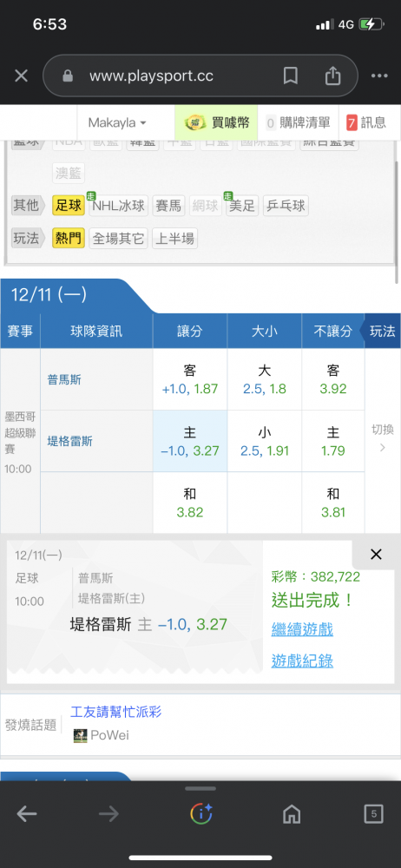Open PoWei user avatar
This screenshot has width=401, height=868.
click(81, 736)
